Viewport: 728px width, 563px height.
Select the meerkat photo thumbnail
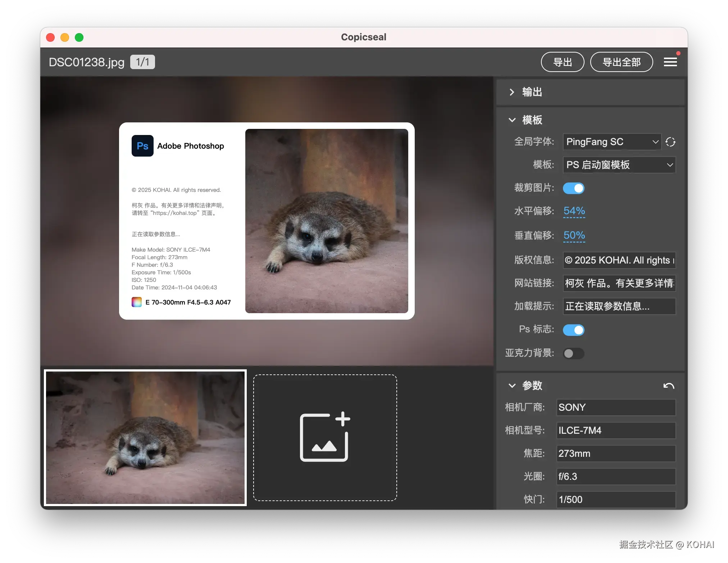[x=145, y=438]
